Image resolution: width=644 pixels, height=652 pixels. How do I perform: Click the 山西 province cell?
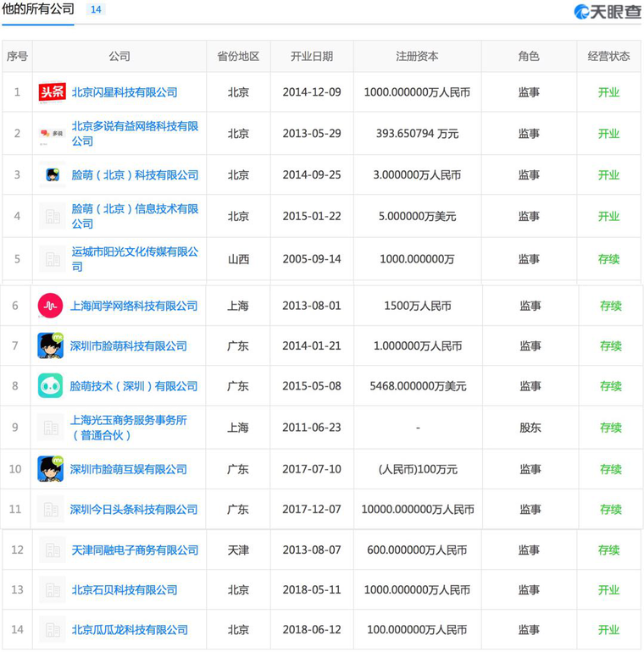[x=238, y=259]
